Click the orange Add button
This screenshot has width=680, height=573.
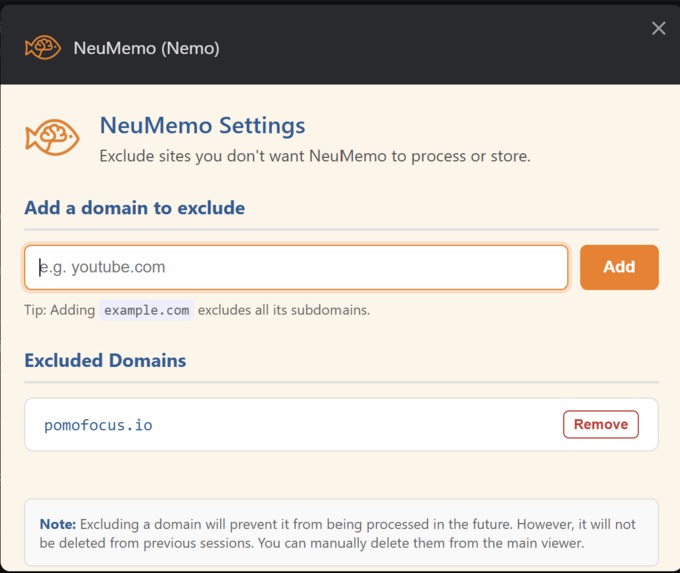619,267
